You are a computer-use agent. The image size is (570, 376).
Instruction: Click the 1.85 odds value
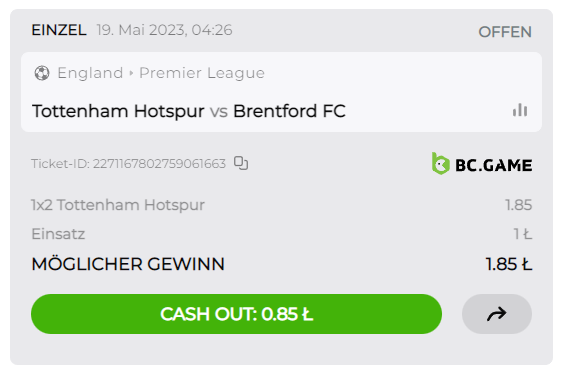[x=518, y=205]
